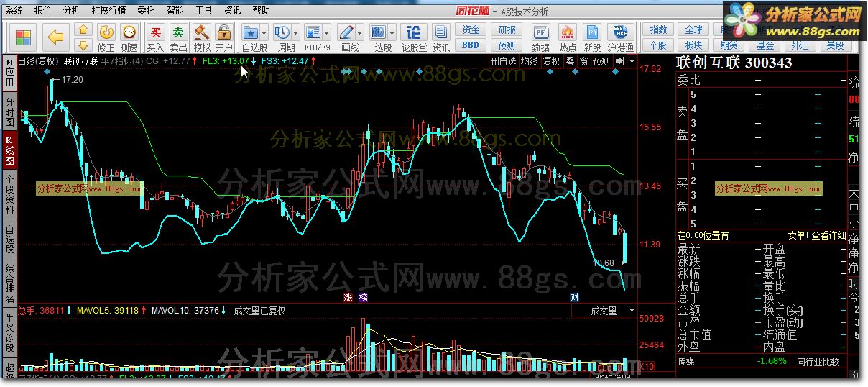Toggle the 叠 overlay chart option
Image resolution: width=868 pixels, height=387 pixels.
click(571, 61)
